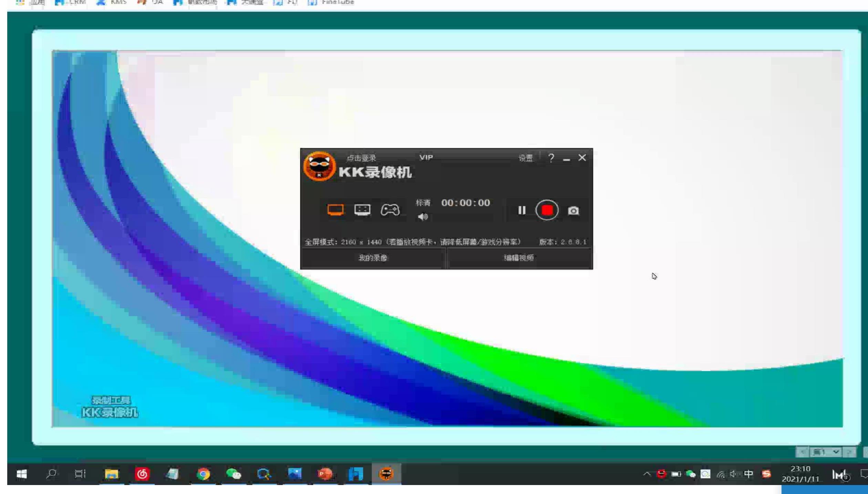Open the FineTube bookmark

coord(331,2)
